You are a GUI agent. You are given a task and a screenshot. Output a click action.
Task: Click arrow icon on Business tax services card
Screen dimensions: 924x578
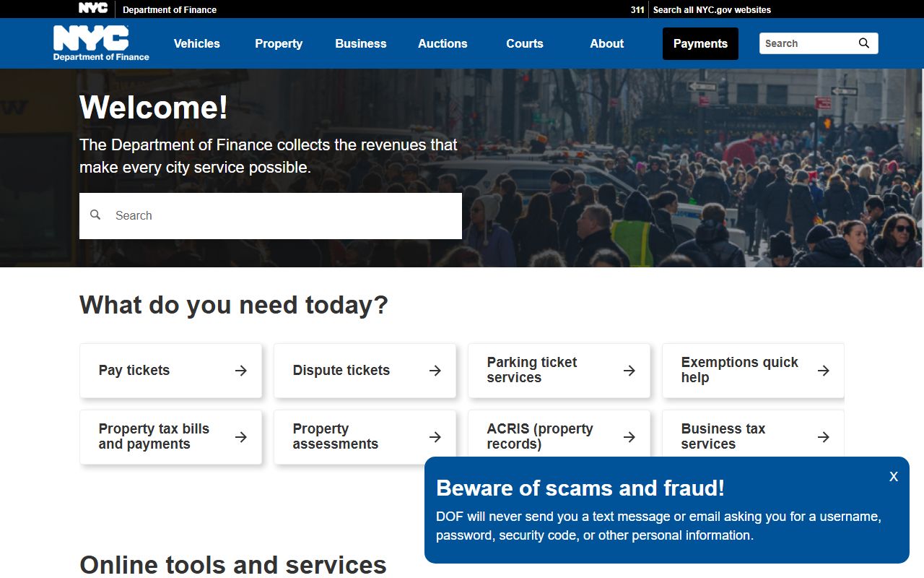click(824, 437)
